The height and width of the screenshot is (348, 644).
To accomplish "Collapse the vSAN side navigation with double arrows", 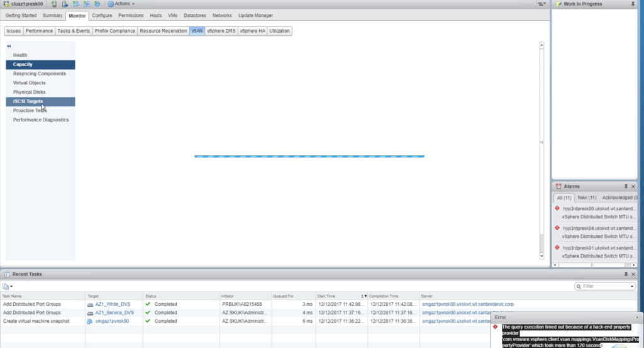I will (x=9, y=46).
